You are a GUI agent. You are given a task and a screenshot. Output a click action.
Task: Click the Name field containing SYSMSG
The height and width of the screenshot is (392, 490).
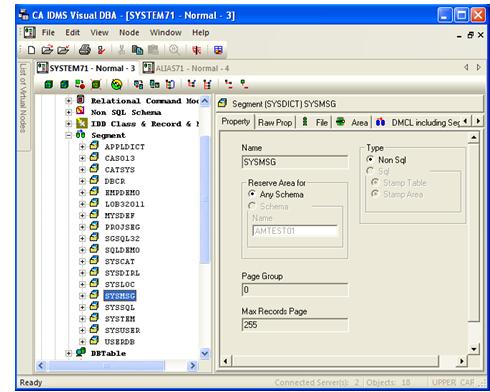(295, 162)
